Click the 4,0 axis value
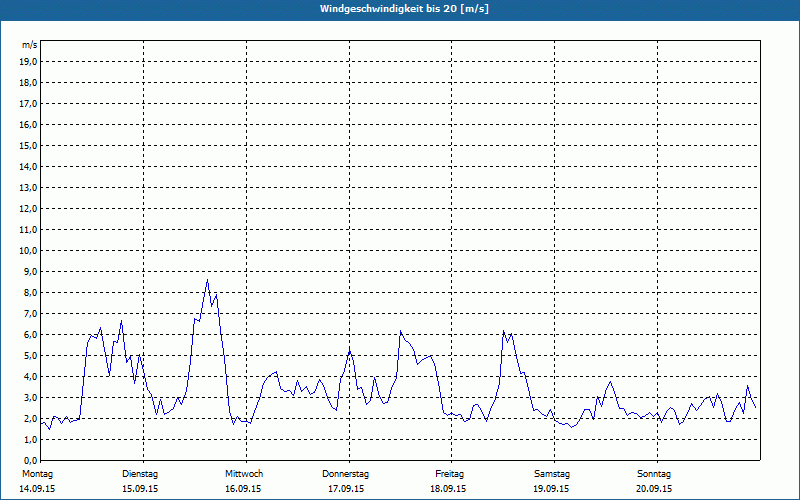 click(x=30, y=377)
